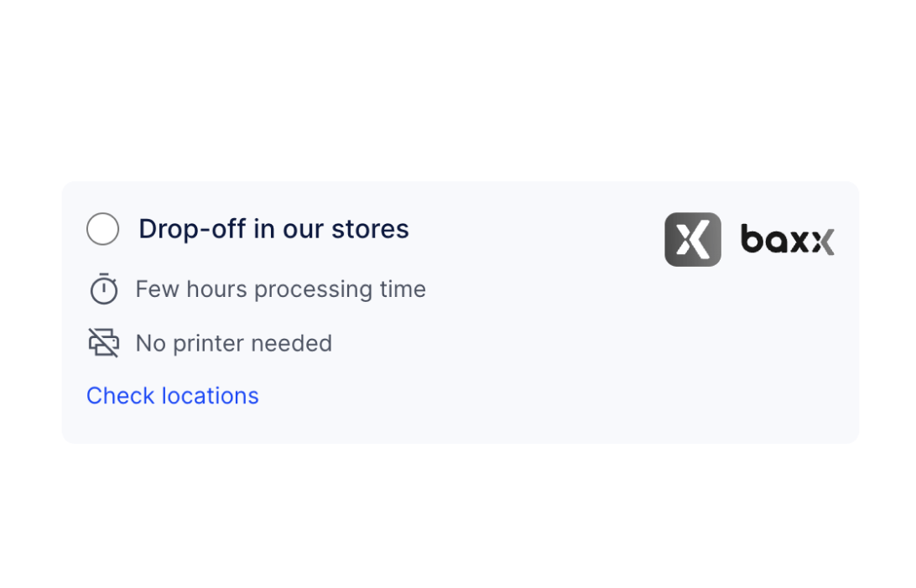Click the "Few hours processing time" text
Viewport: 916px width, 588px height.
point(280,289)
